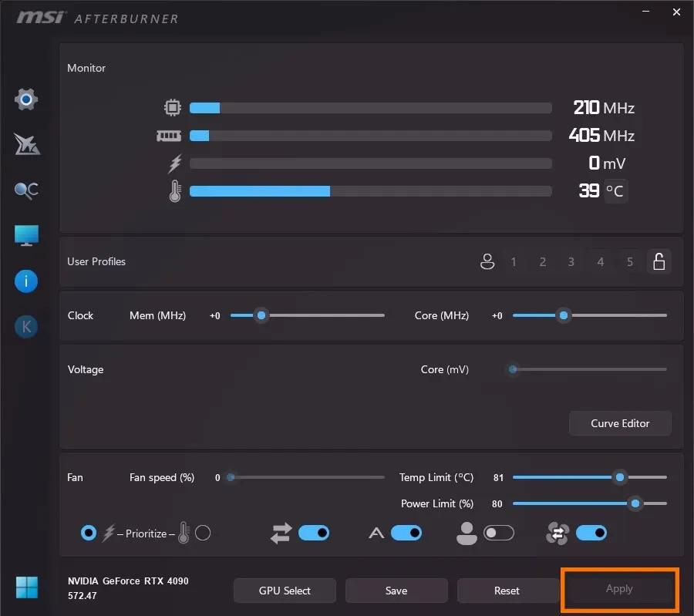
Task: Click the user profile person icon
Action: click(x=487, y=261)
